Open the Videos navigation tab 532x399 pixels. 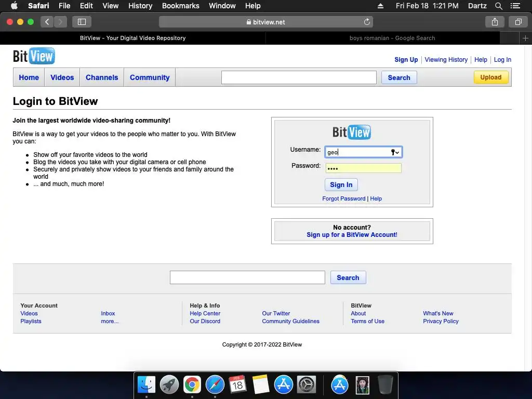62,77
